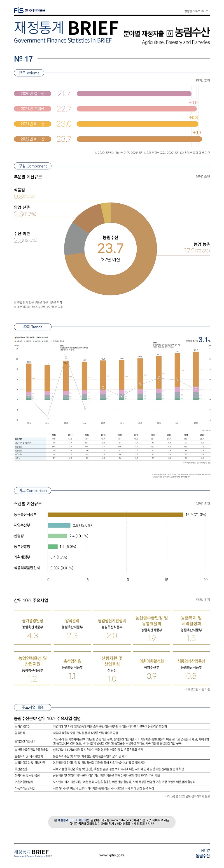Click the teal 해양수산부 comparison bar
Screen dimensions: 224x868
click(59, 525)
